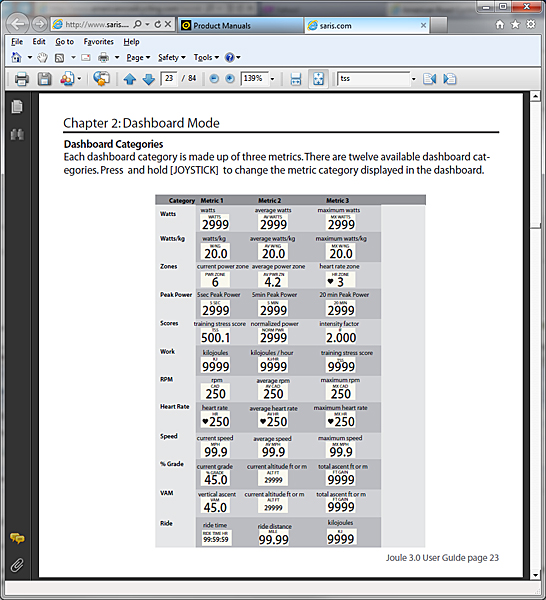
Task: Click the training stress score value 500.1
Action: click(215, 338)
